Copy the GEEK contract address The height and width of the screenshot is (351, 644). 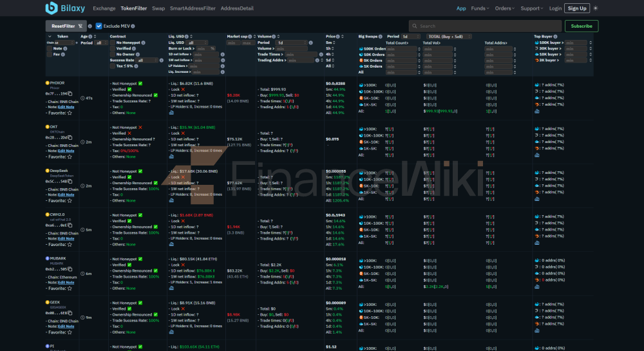coord(70,313)
